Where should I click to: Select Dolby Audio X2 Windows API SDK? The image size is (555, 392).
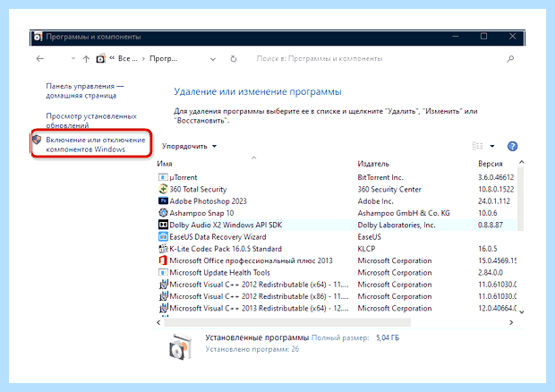point(226,225)
